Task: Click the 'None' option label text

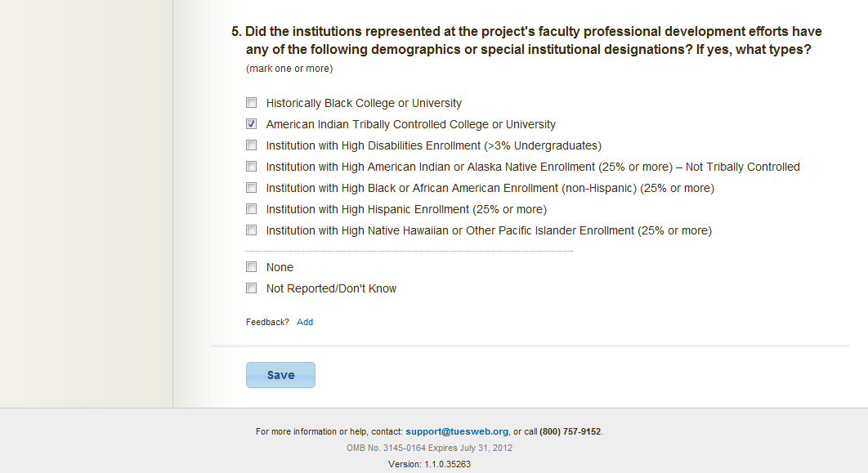Action: tap(280, 268)
